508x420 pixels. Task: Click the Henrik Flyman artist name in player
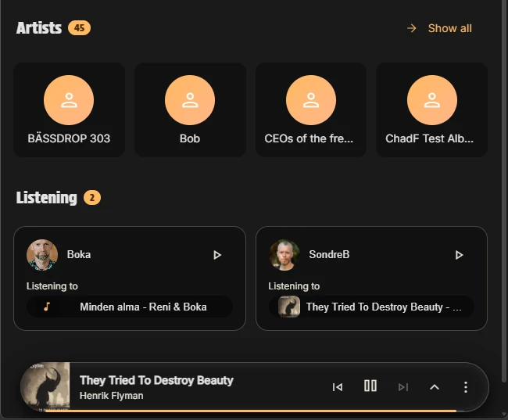[112, 396]
